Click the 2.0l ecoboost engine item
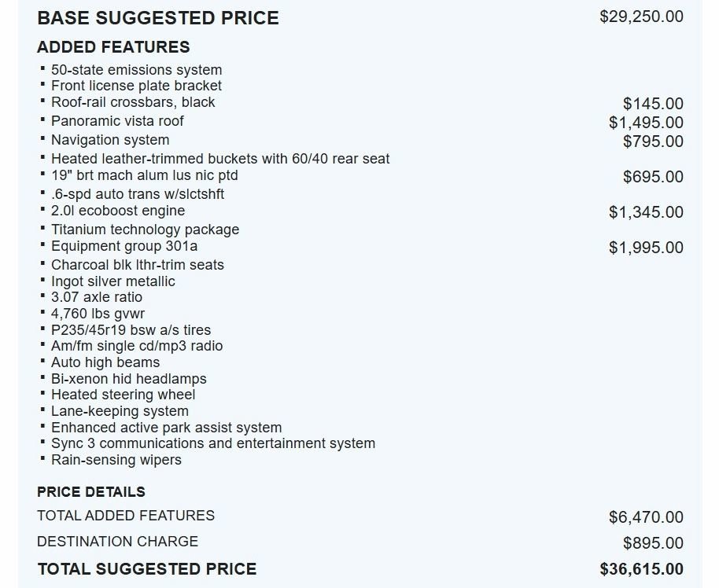This screenshot has height=588, width=719. (118, 211)
